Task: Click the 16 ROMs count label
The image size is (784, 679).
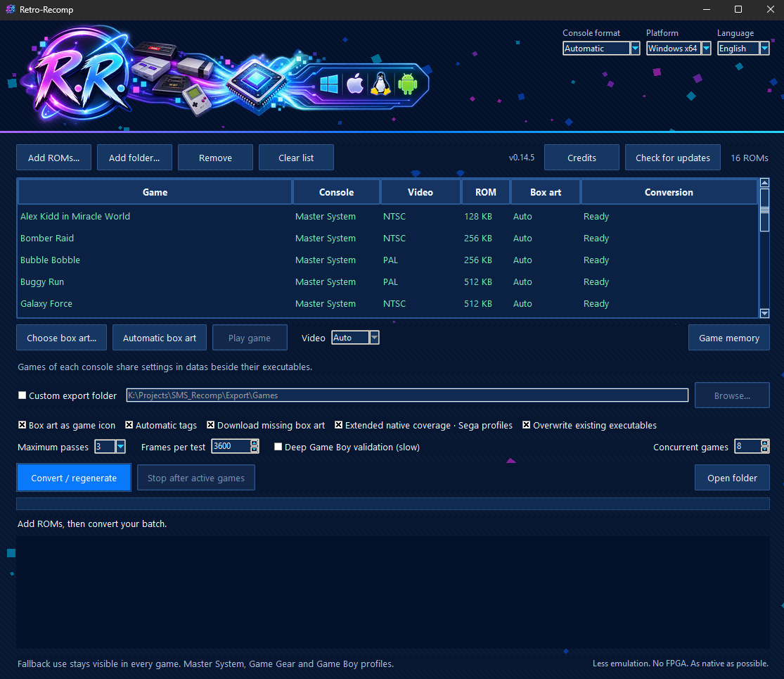Action: pyautogui.click(x=750, y=158)
